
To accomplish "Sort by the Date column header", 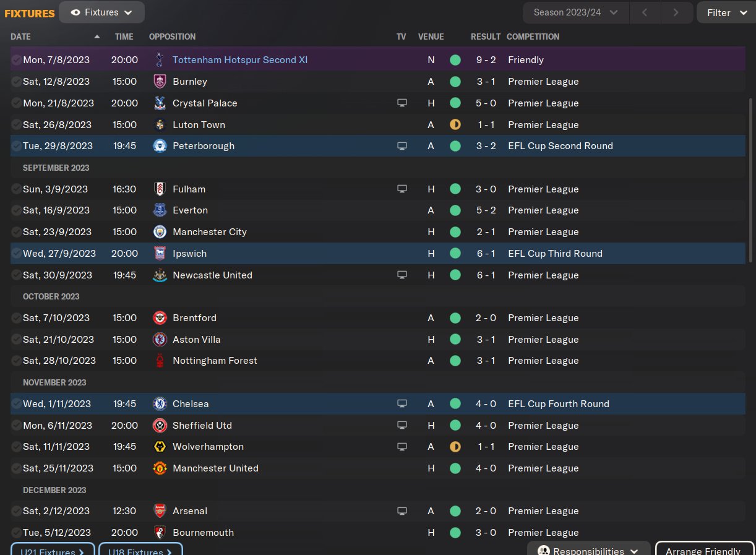I will [21, 37].
